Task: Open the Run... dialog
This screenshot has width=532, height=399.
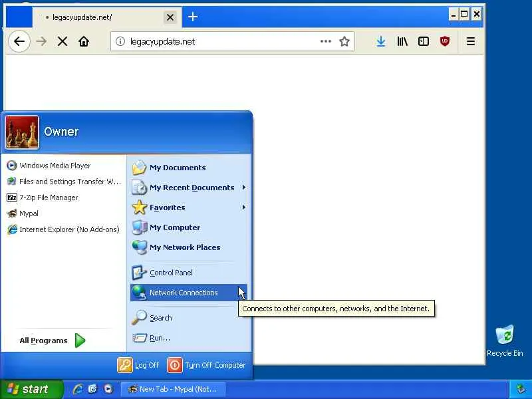Action: [x=189, y=338]
